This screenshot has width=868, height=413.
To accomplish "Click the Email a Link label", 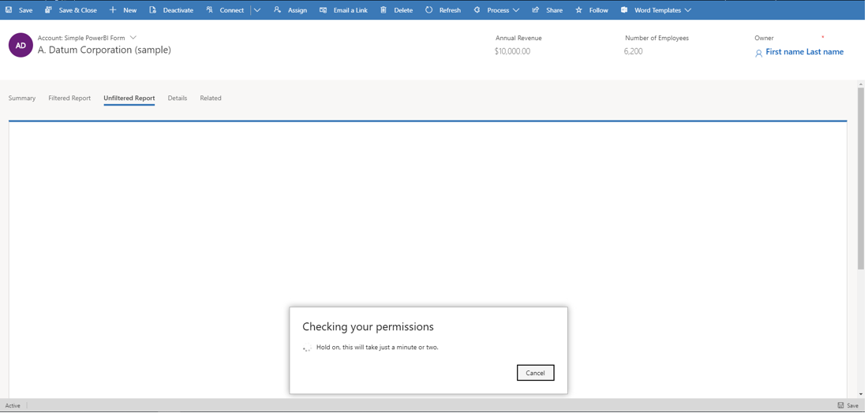I will click(x=350, y=10).
